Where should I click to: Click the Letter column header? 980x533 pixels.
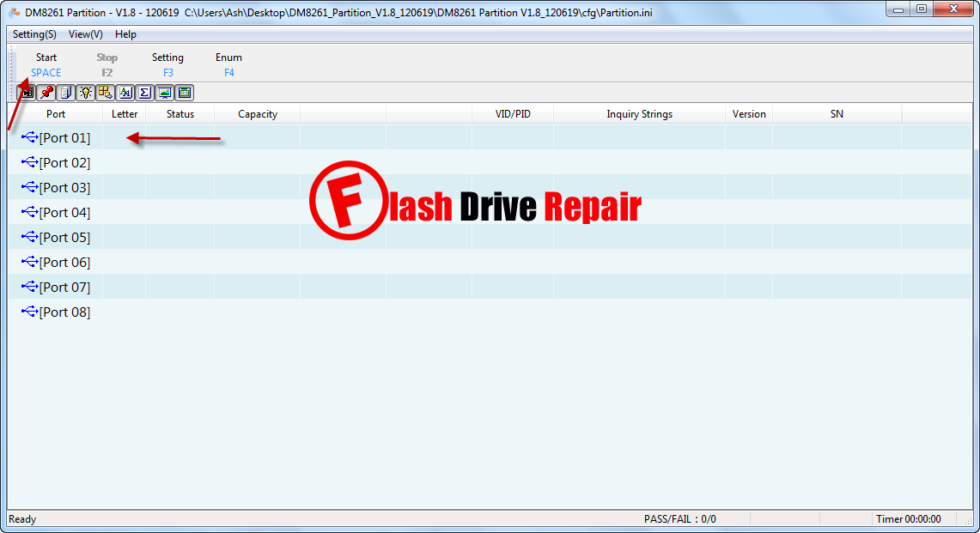(x=125, y=113)
